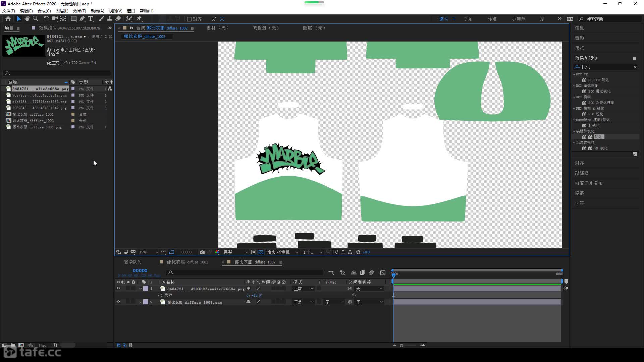Viewport: 644px width, 362px height.
Task: Open the view layout 1个 dropdown
Action: 312,252
